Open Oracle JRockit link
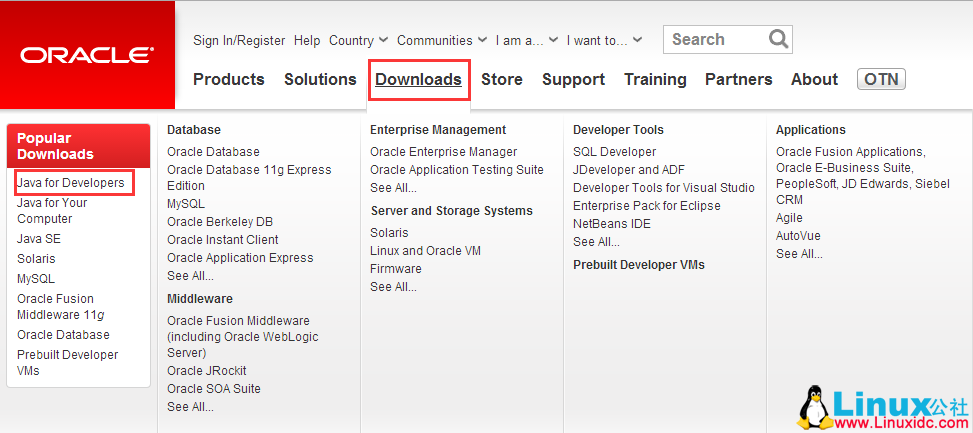Viewport: 973px width, 433px height. tap(207, 371)
